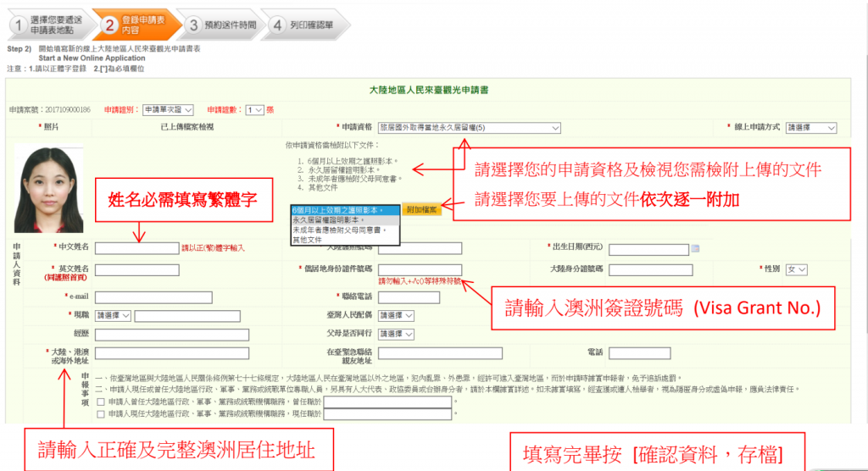
Task: Open the 申請證數 quantity dropdown
Action: (254, 110)
